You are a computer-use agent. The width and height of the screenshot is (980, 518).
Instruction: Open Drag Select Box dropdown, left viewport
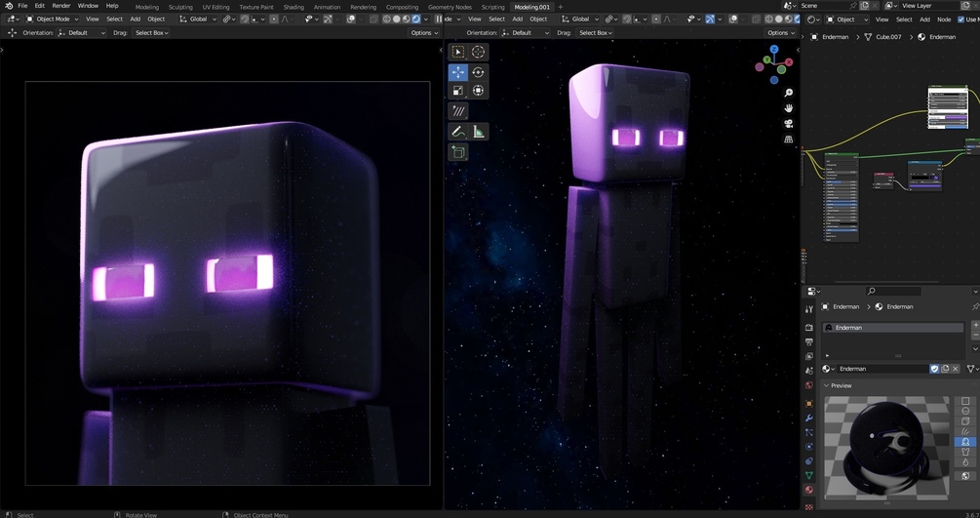coord(150,32)
